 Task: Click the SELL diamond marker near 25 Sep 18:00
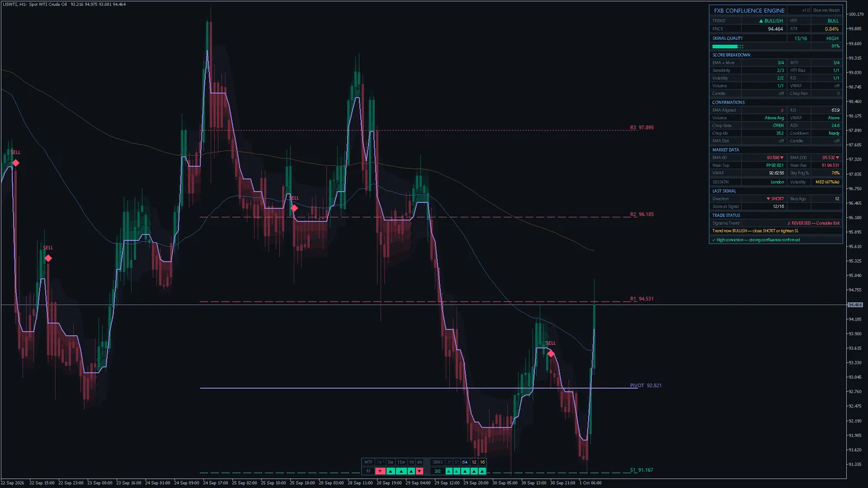294,208
